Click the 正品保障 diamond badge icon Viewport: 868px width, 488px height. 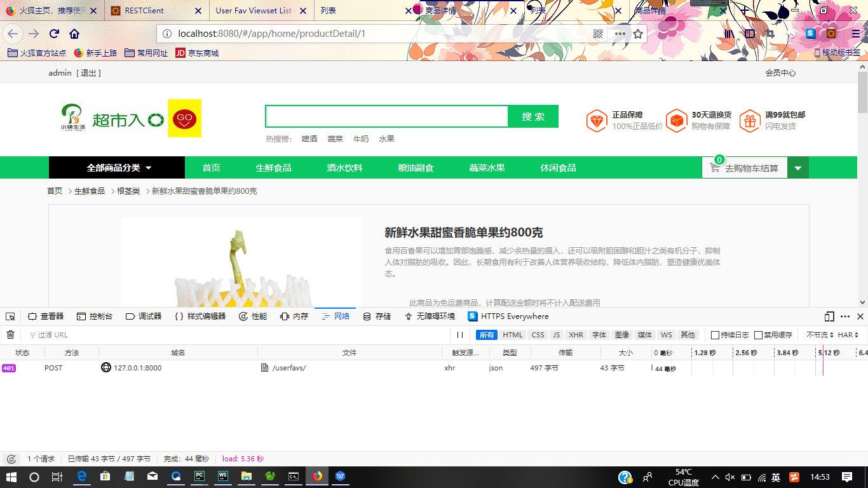(x=596, y=120)
